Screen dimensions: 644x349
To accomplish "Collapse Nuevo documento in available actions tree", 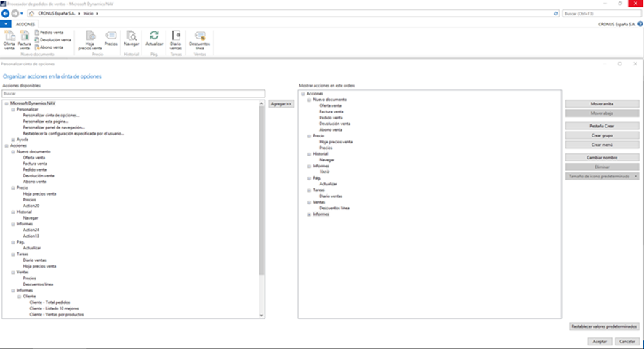I will coord(13,152).
